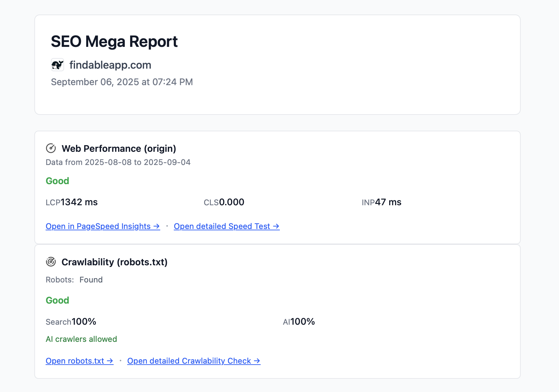The image size is (559, 392).
Task: Click the LCP 1342 ms metric
Action: click(x=72, y=202)
